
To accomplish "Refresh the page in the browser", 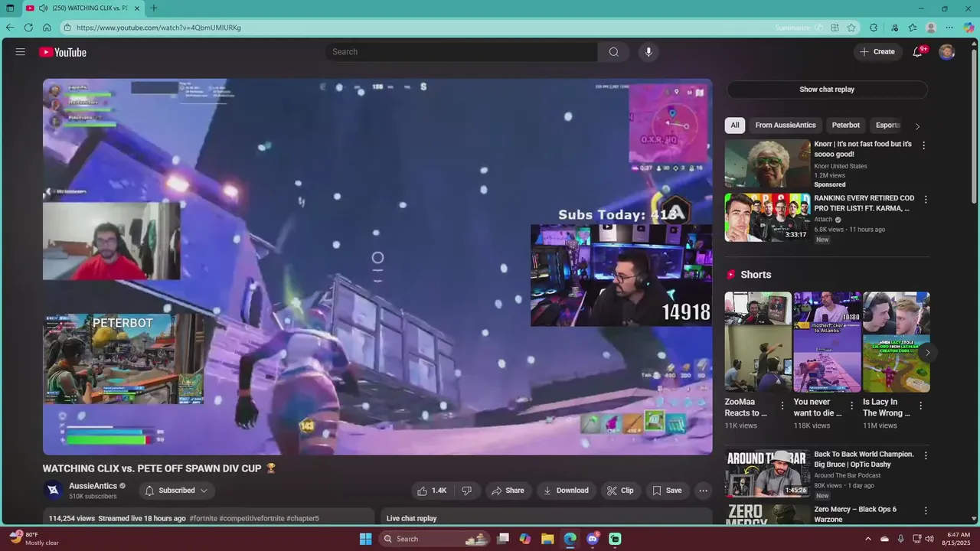I will click(28, 28).
